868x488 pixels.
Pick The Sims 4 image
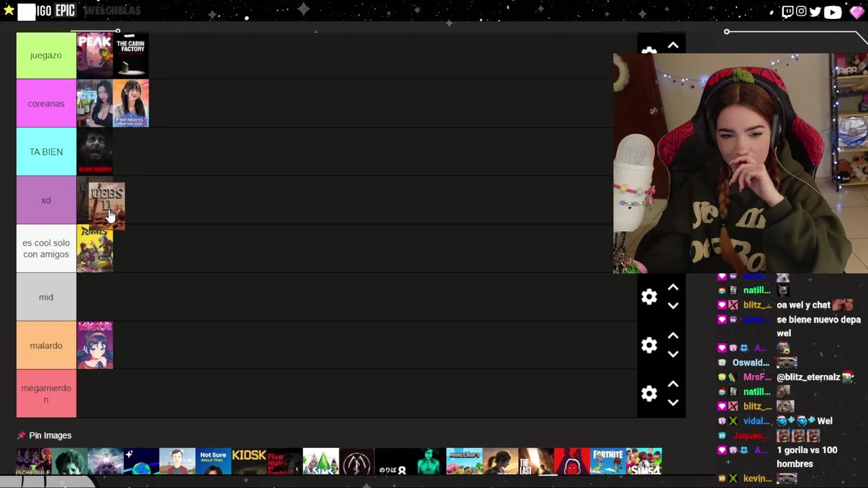click(644, 462)
